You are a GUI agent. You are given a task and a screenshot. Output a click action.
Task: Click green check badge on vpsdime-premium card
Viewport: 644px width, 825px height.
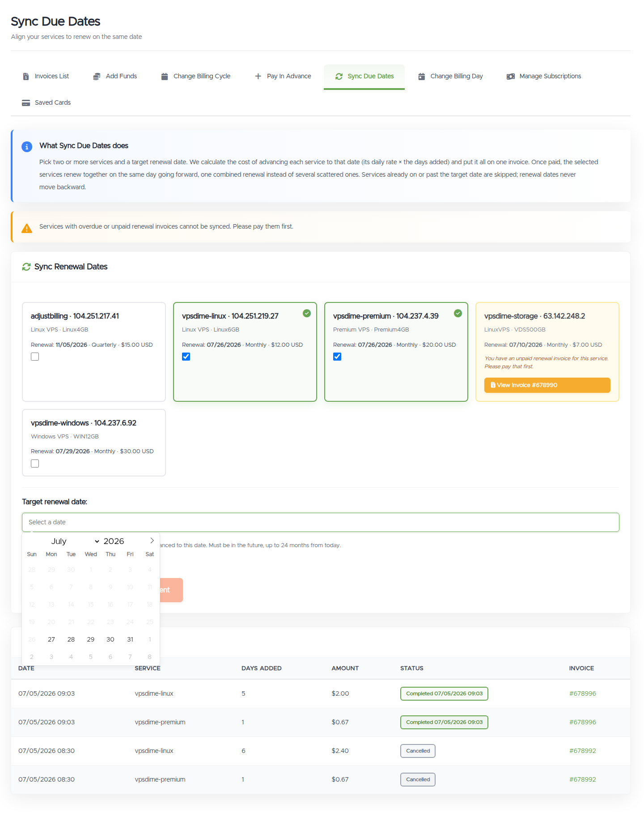tap(458, 313)
